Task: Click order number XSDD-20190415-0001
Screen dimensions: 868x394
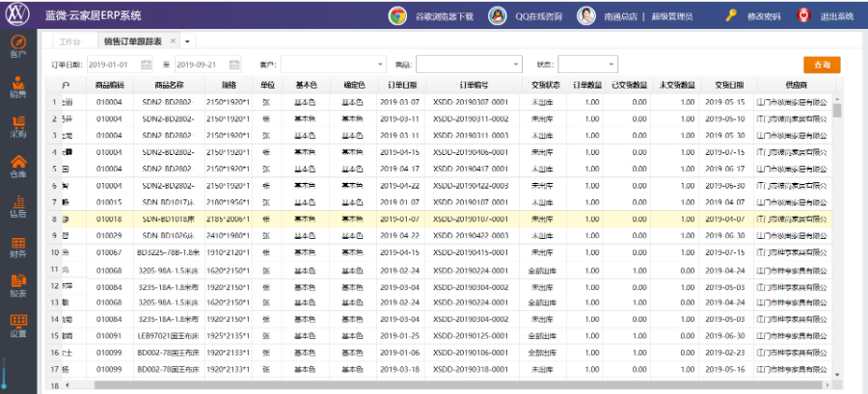Action: [x=471, y=252]
